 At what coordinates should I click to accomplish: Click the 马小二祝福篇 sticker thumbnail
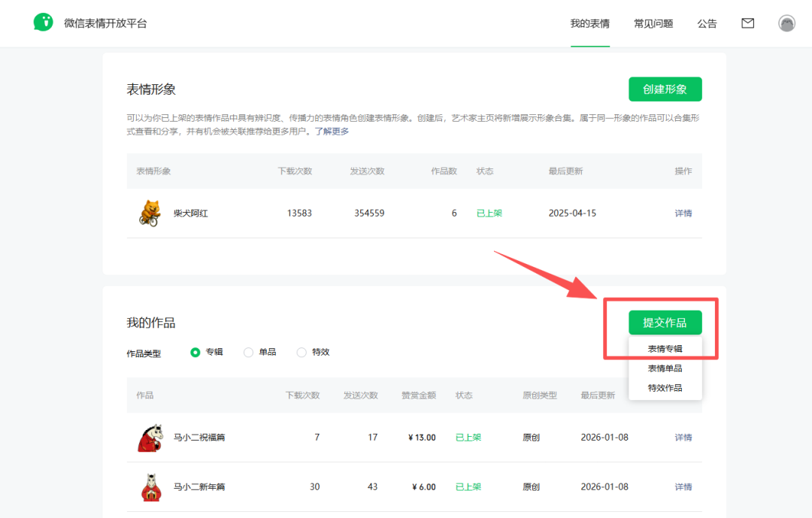[150, 438]
